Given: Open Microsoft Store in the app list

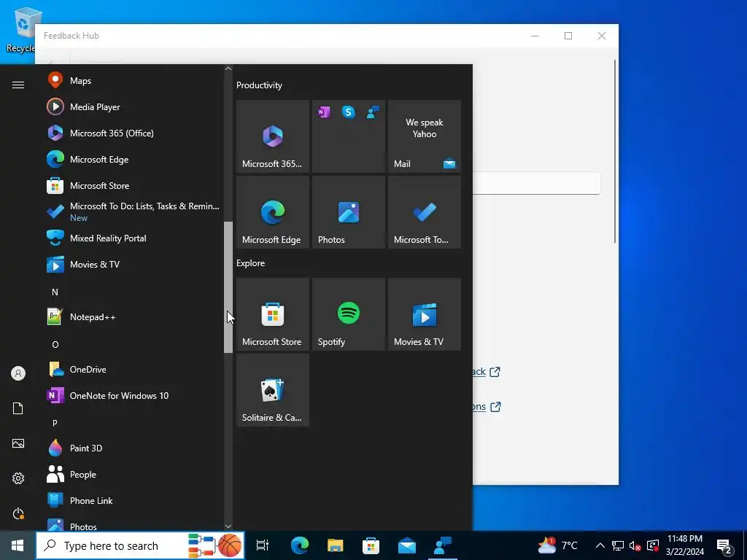Looking at the screenshot, I should pos(132,185).
